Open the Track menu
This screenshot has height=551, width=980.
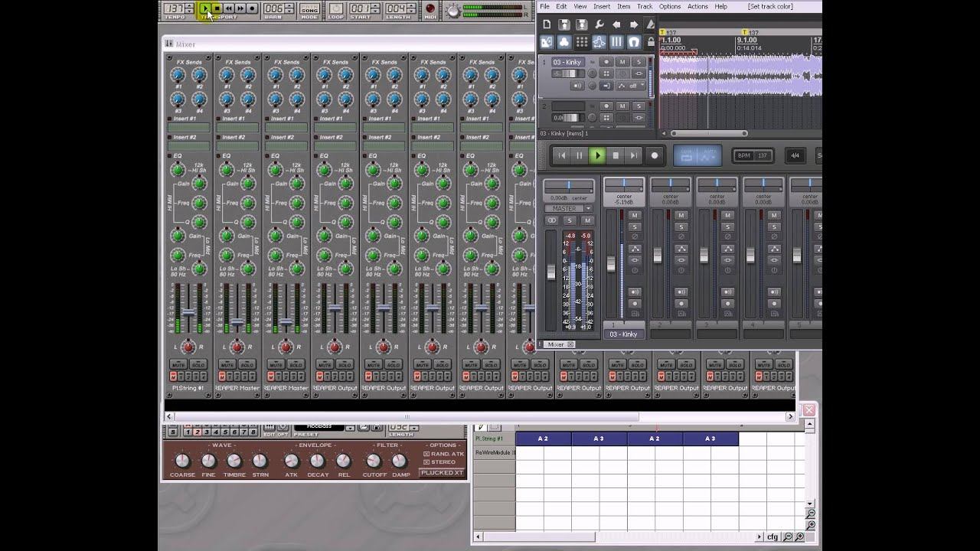click(x=645, y=6)
